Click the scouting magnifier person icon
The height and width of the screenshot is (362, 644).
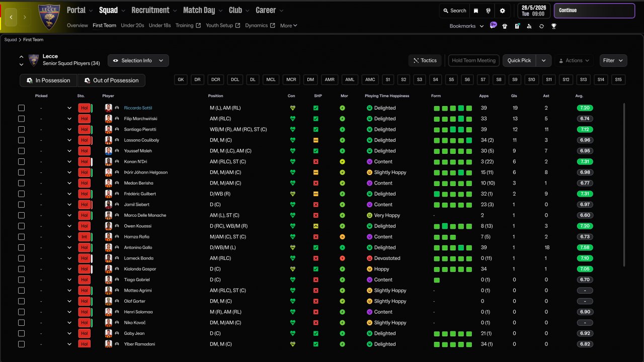tap(529, 26)
